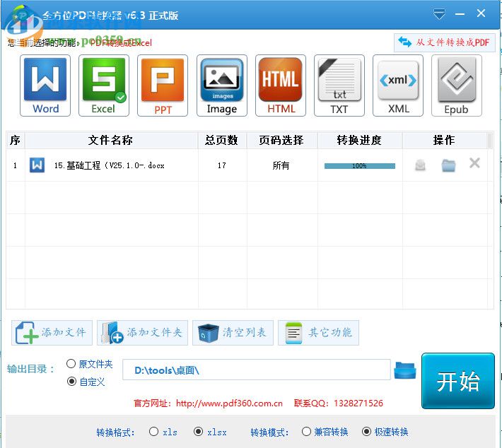Pick the TXT conversion icon
Viewport: 502px width, 448px height.
pos(339,86)
